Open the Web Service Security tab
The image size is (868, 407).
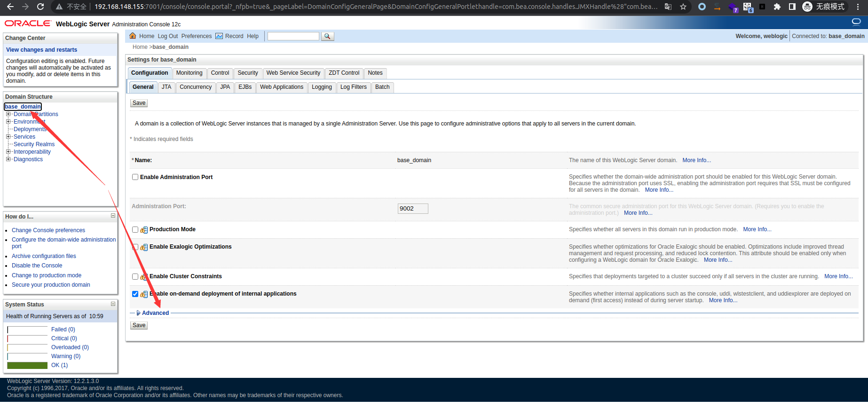(x=293, y=73)
